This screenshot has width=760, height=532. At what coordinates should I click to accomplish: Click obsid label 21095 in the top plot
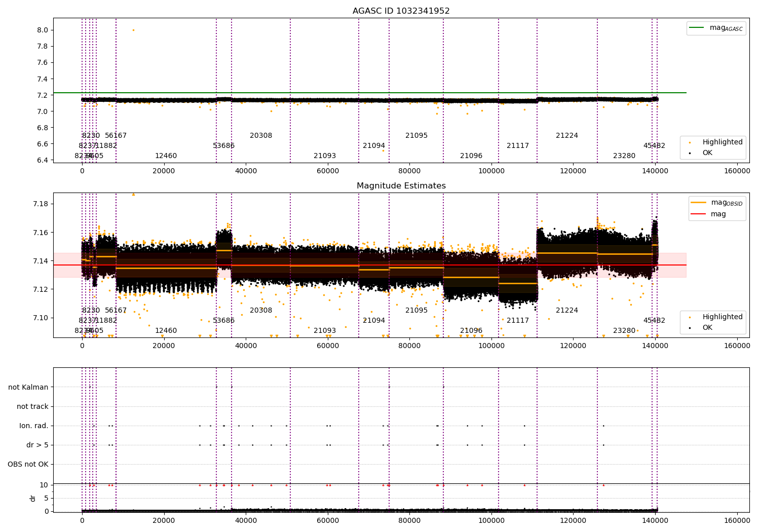click(416, 136)
